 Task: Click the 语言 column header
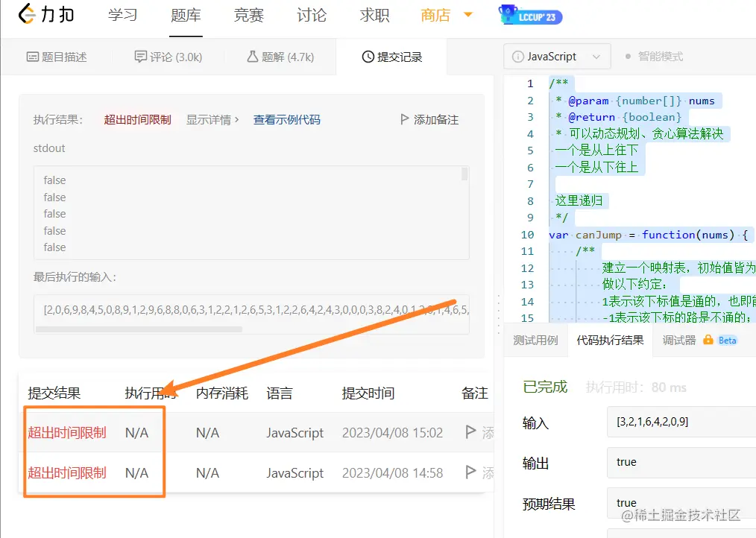coord(280,393)
